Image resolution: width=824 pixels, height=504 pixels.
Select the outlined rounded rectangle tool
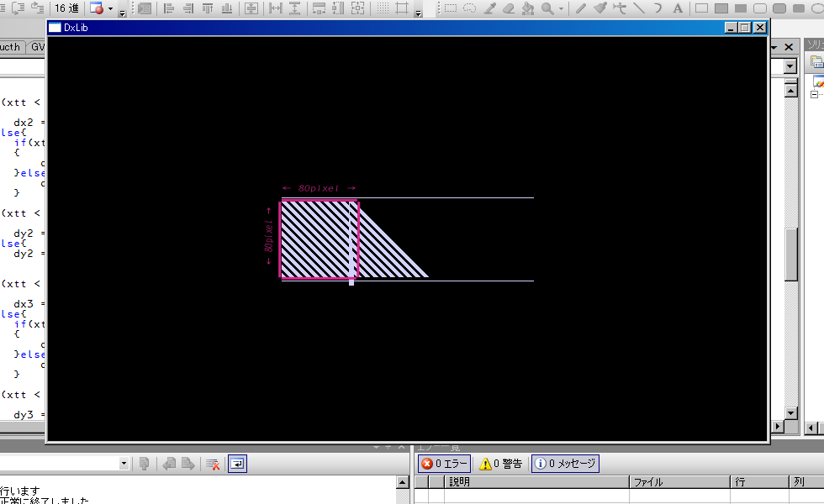pyautogui.click(x=760, y=8)
